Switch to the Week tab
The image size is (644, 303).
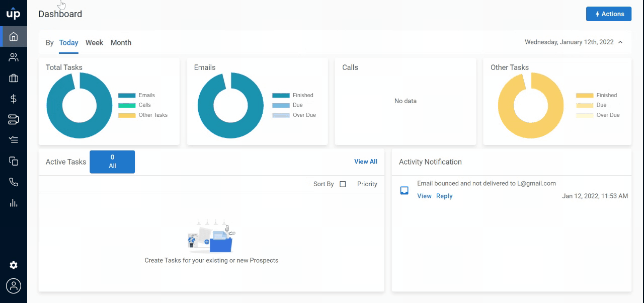click(x=94, y=43)
